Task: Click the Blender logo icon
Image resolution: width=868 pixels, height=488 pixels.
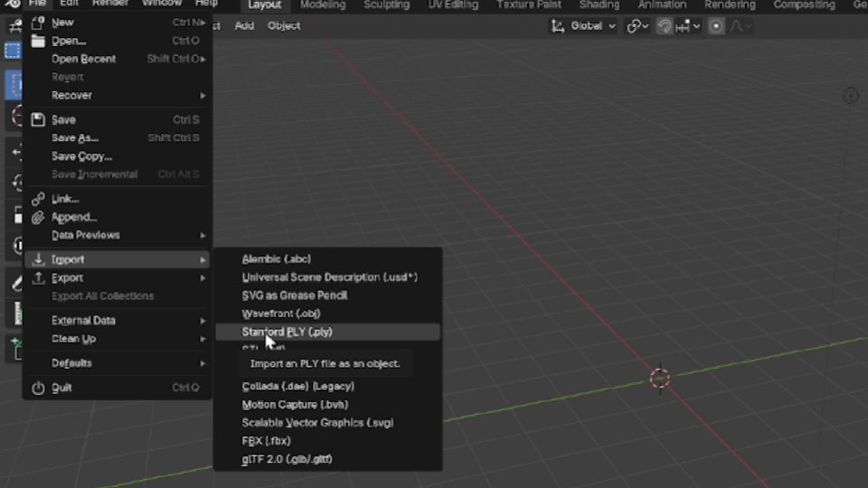Action: click(12, 4)
